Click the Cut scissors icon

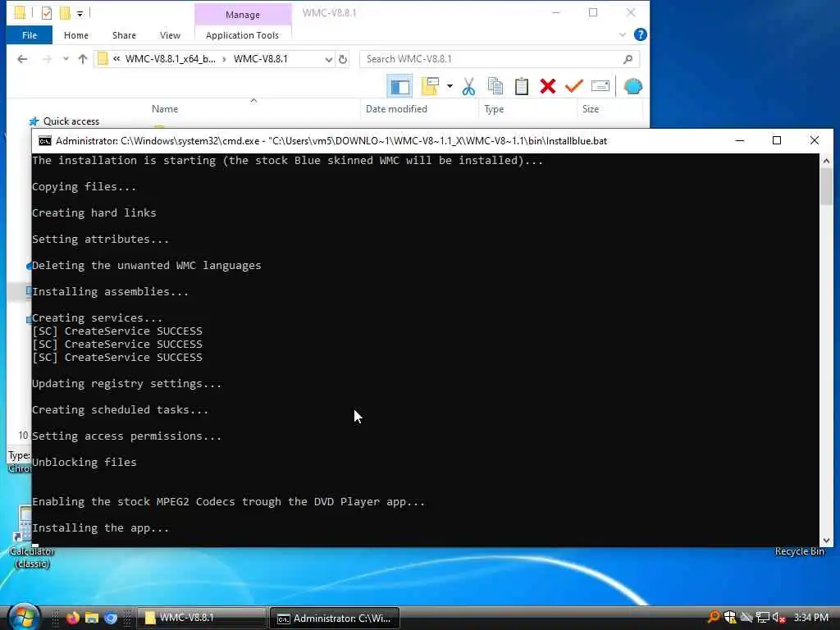click(x=468, y=86)
